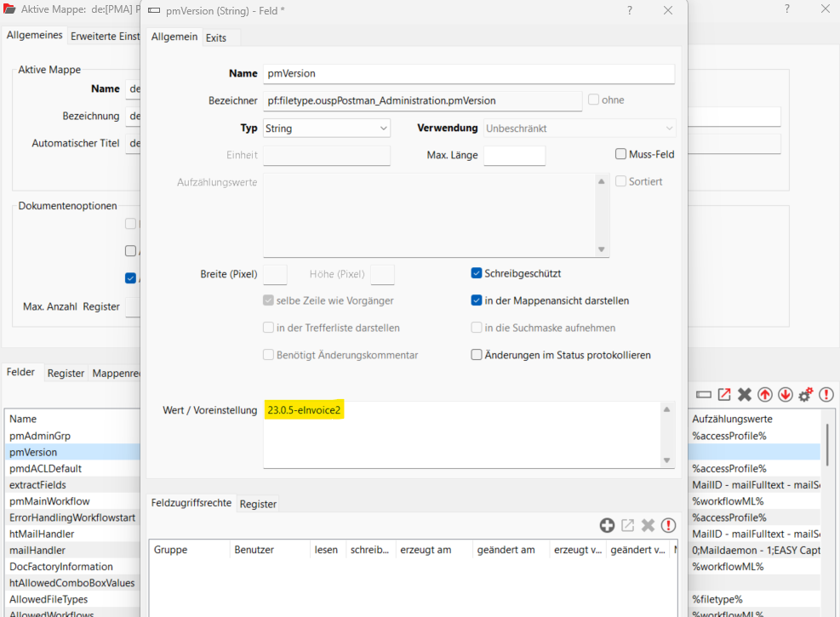Uncheck the Schreibgeschützt checkbox

click(x=477, y=273)
